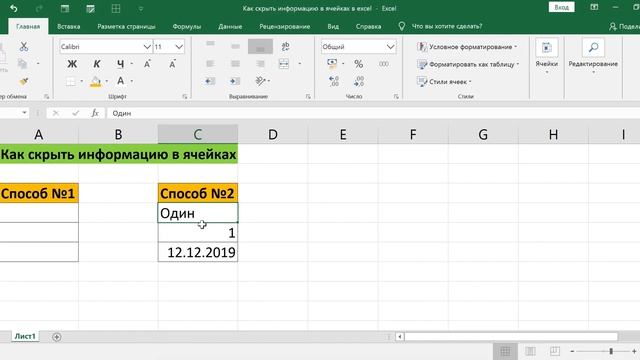Switch to Normal view icon
This screenshot has height=360, width=640.
coord(505,351)
